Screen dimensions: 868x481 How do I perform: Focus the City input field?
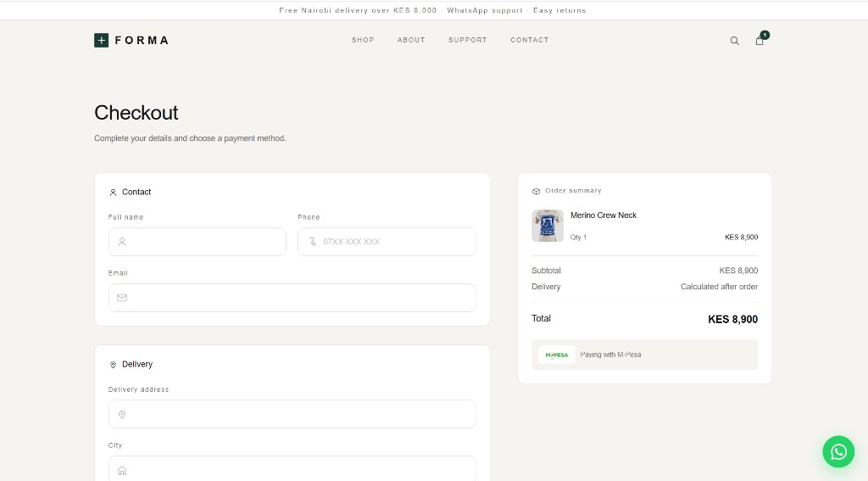point(292,468)
